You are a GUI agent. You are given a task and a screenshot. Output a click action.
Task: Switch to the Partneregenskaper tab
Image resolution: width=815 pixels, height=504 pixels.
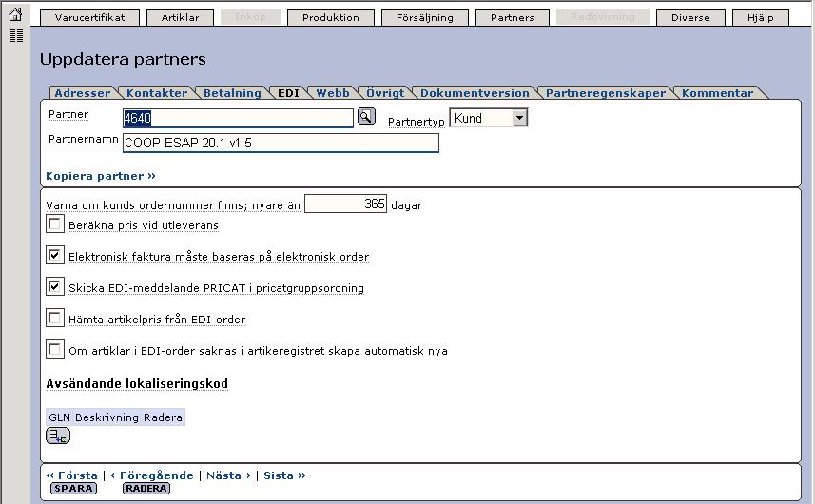606,93
